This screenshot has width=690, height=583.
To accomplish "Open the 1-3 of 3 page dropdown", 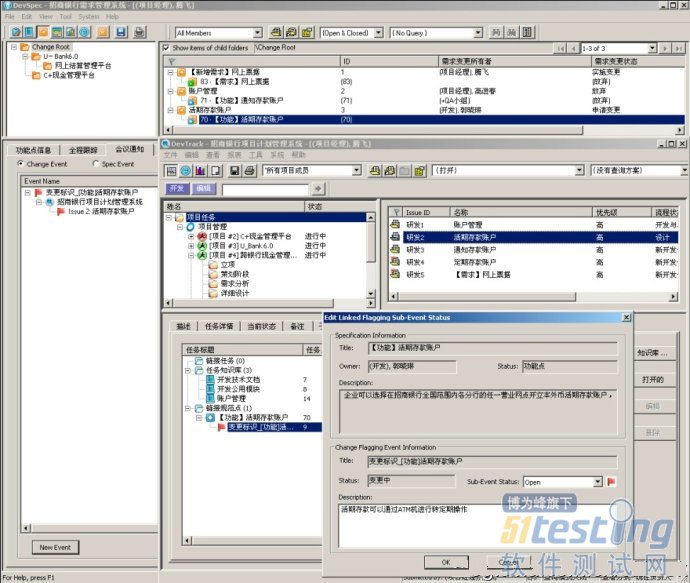I will click(653, 48).
